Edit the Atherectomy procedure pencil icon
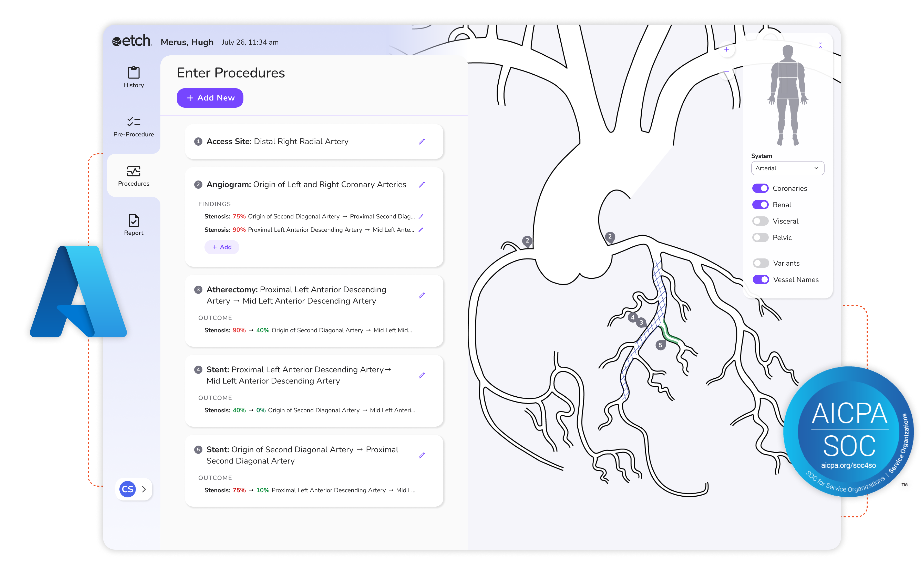This screenshot has height=562, width=924. (422, 295)
